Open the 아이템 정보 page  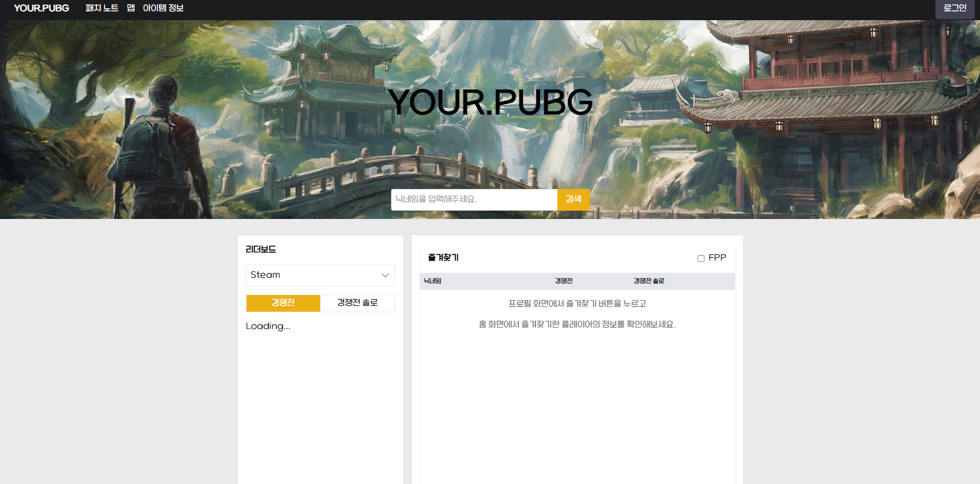pos(163,8)
